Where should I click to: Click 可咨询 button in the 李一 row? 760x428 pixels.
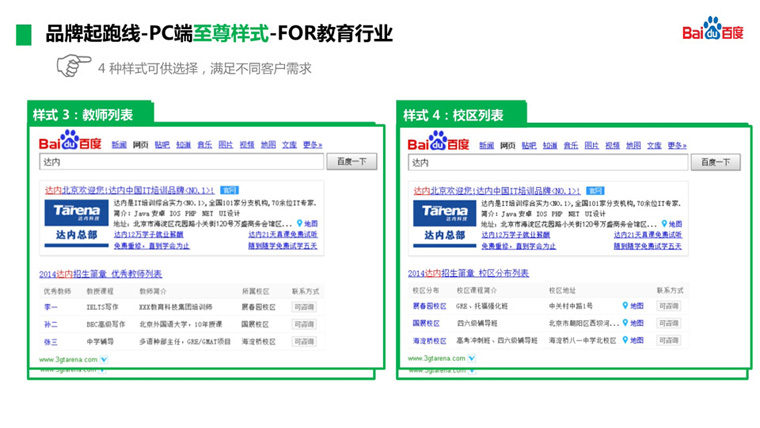(304, 307)
